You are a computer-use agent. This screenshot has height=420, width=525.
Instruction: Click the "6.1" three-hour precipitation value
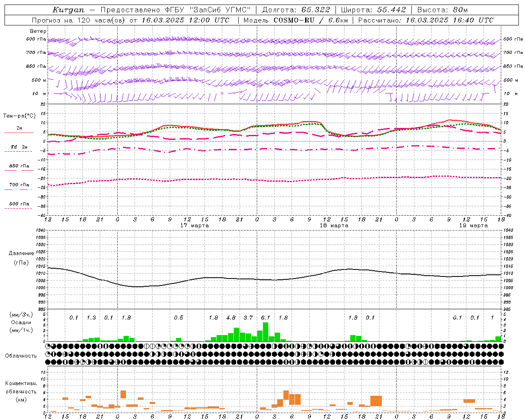tap(265, 318)
